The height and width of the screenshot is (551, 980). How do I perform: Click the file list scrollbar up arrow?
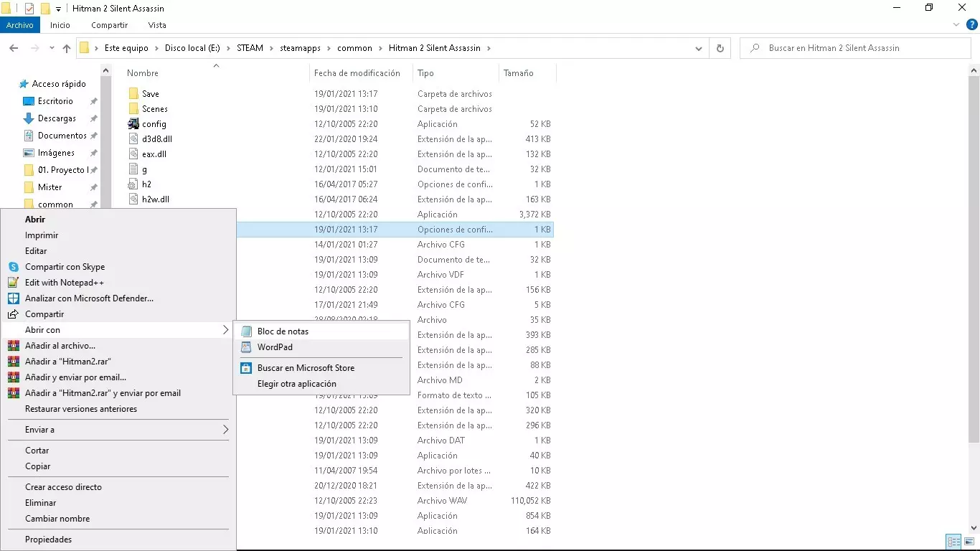point(974,70)
